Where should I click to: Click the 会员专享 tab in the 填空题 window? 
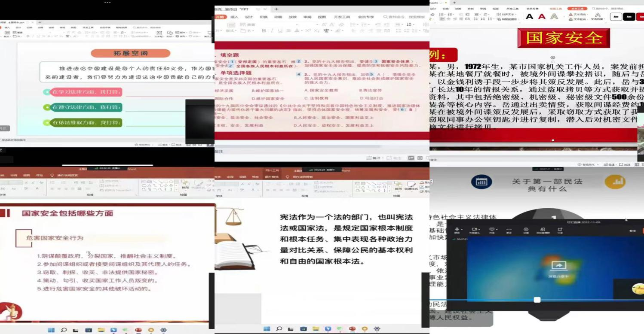[x=366, y=17]
